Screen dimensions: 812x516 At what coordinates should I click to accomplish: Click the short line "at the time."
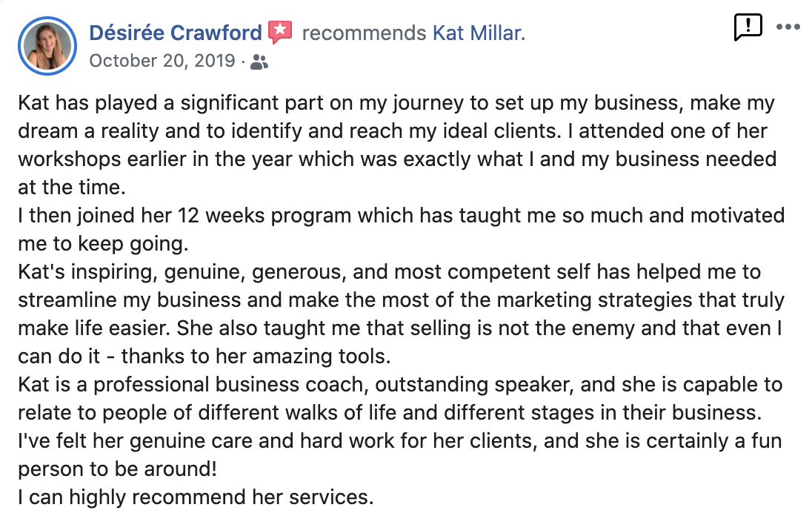click(x=72, y=187)
